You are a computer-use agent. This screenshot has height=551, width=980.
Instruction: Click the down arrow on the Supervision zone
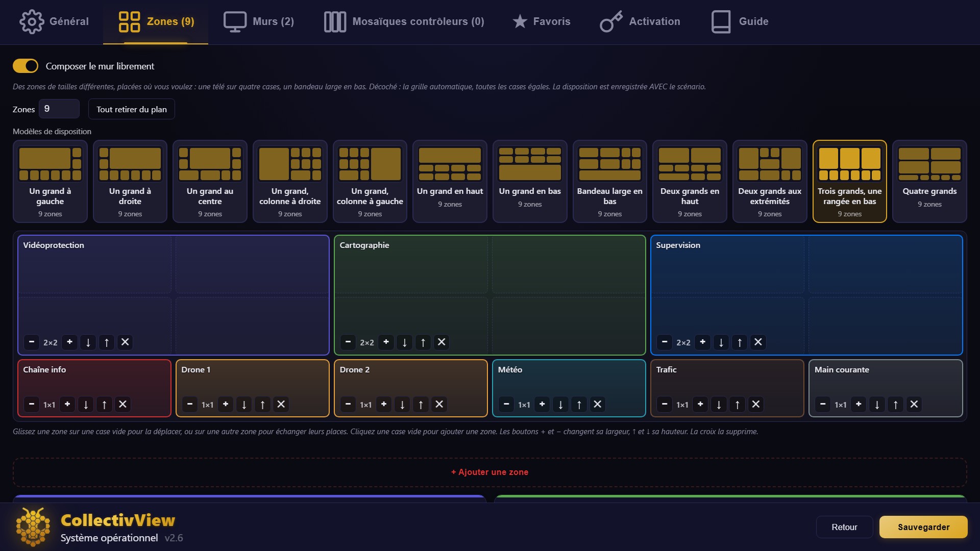click(721, 342)
